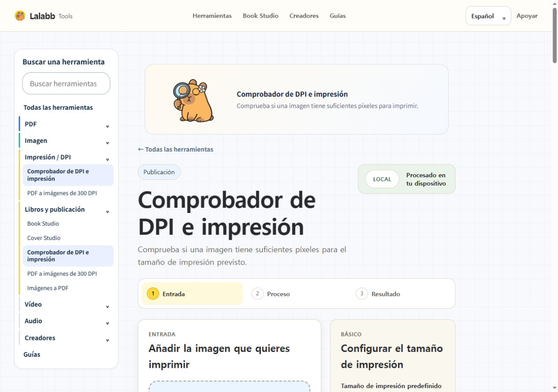Open sidebar Book Studio item
The width and height of the screenshot is (558, 392).
tap(43, 224)
